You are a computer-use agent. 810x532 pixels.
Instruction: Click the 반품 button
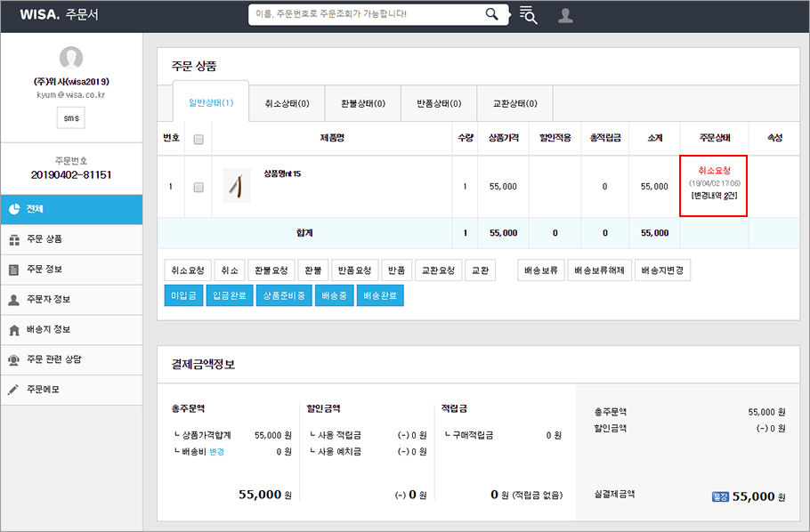(x=397, y=270)
